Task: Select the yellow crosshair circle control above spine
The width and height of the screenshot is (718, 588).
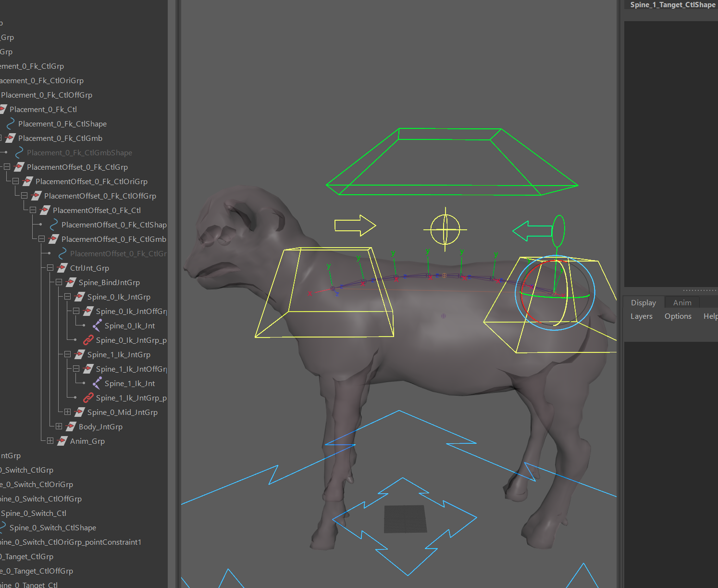Action: coord(445,229)
